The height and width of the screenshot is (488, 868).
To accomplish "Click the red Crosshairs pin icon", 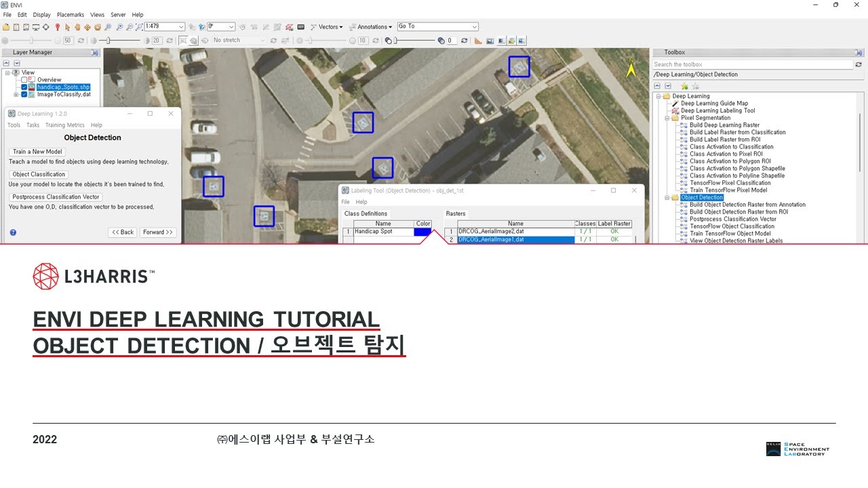I will coord(57,27).
